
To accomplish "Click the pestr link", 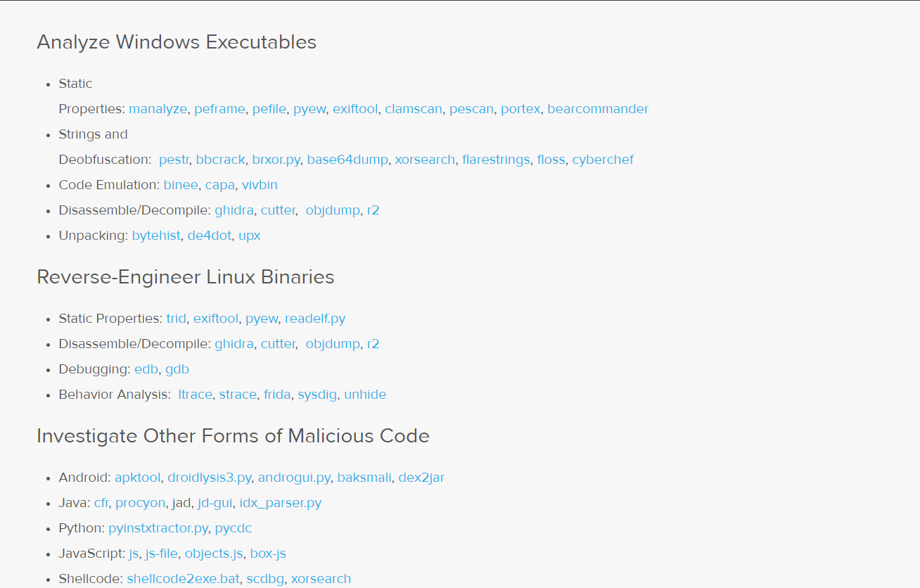I will [x=174, y=160].
